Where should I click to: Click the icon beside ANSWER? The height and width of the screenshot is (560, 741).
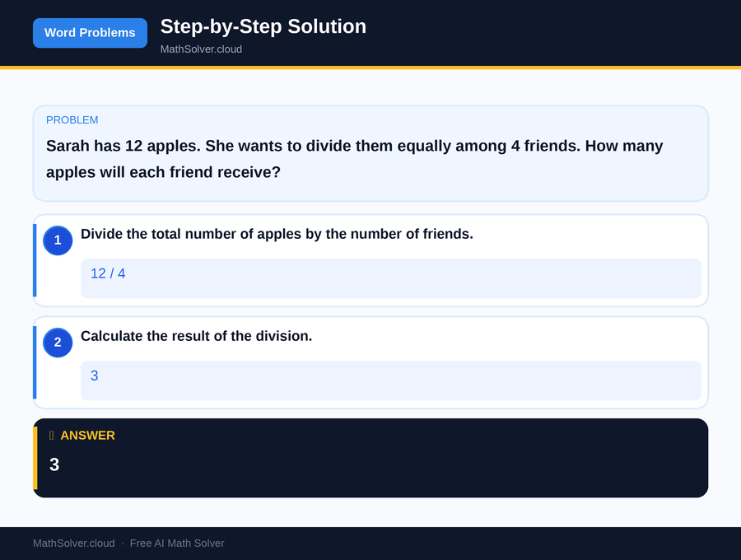pyautogui.click(x=51, y=436)
